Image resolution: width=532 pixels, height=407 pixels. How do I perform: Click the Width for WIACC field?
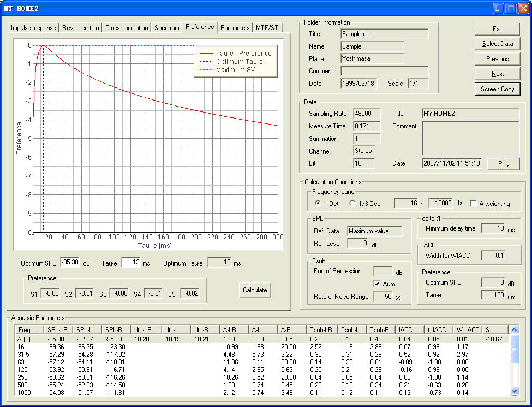[x=493, y=256]
